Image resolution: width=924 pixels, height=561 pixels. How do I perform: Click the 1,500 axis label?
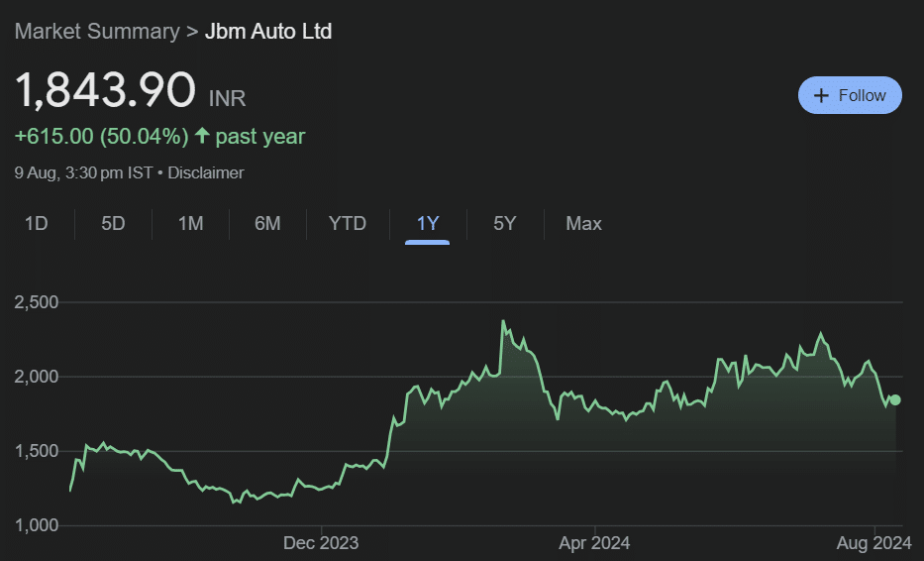[x=37, y=451]
